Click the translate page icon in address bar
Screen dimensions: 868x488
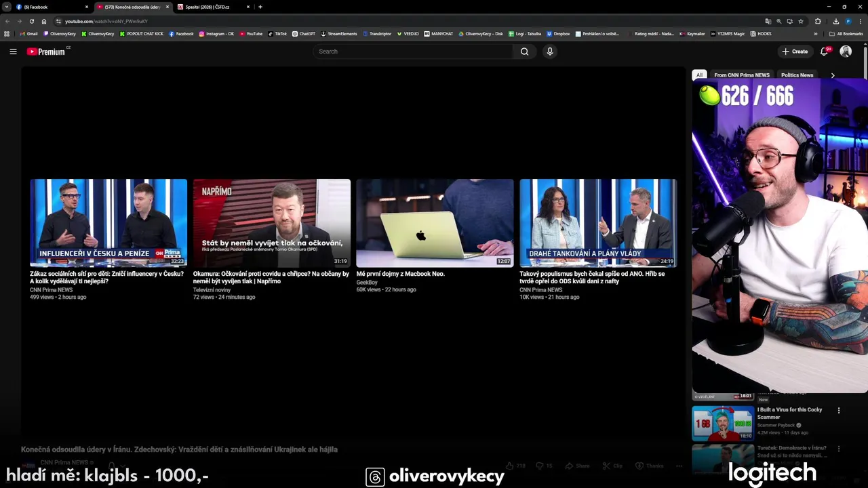768,21
